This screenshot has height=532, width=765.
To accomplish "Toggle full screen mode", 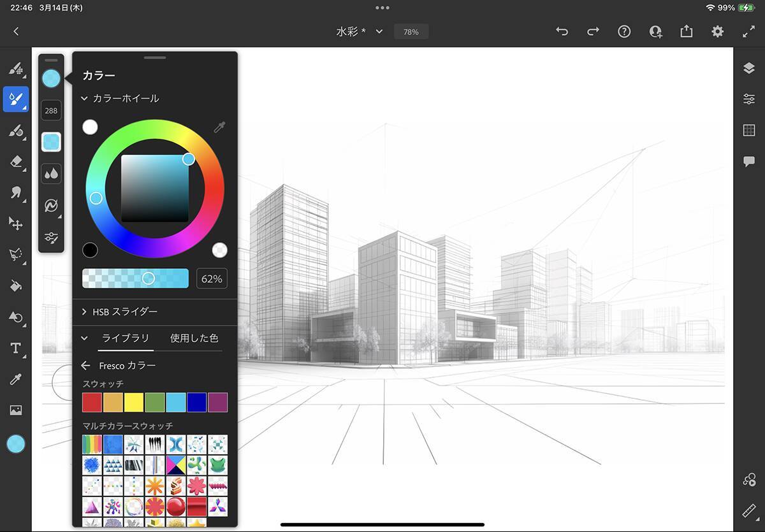I will click(748, 31).
